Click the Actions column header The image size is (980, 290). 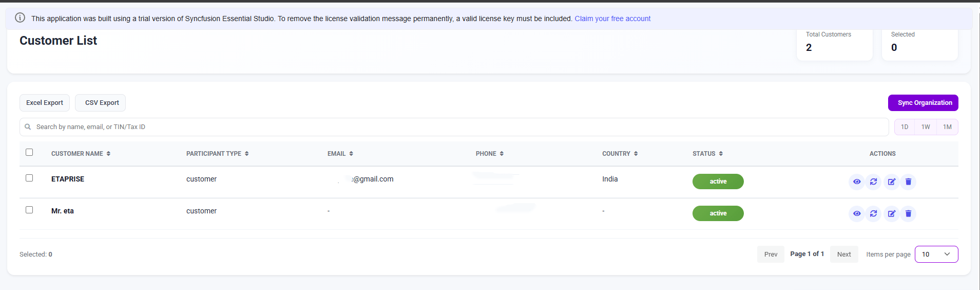point(882,154)
